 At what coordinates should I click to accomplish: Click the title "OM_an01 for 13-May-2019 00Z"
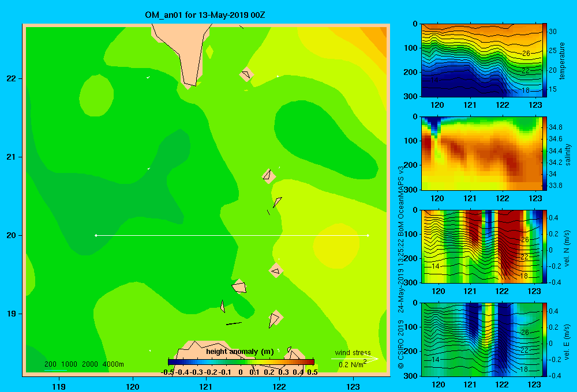click(x=205, y=15)
